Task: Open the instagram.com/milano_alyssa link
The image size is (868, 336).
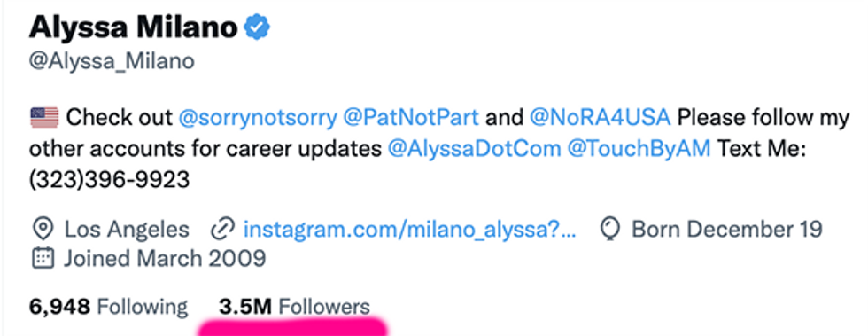Action: (409, 229)
